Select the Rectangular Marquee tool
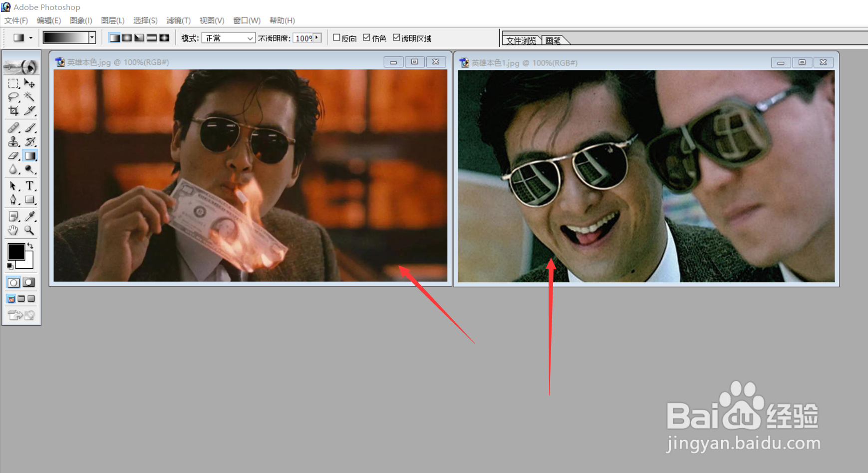Screen dimensions: 868x473 [13, 83]
